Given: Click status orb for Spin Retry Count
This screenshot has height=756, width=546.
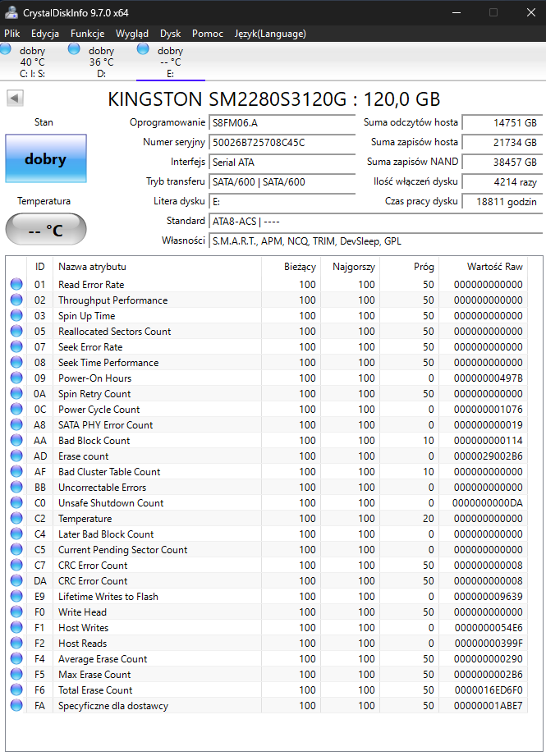Looking at the screenshot, I should (x=16, y=393).
